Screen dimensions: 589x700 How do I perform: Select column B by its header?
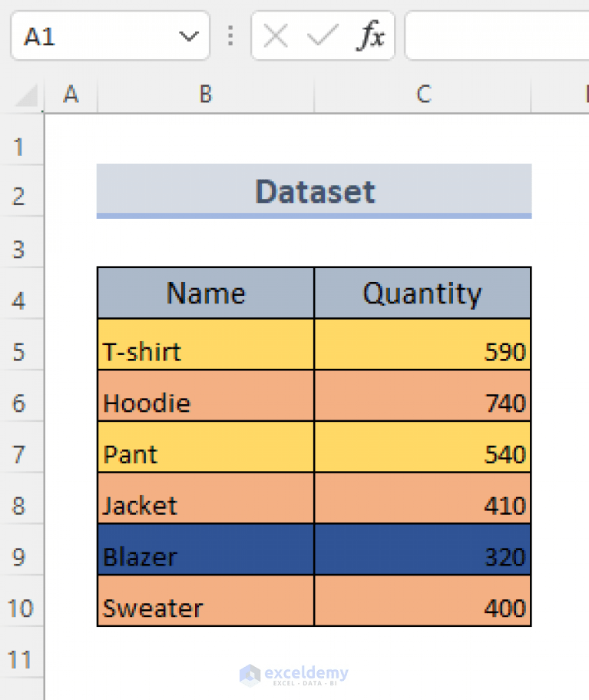[x=205, y=94]
